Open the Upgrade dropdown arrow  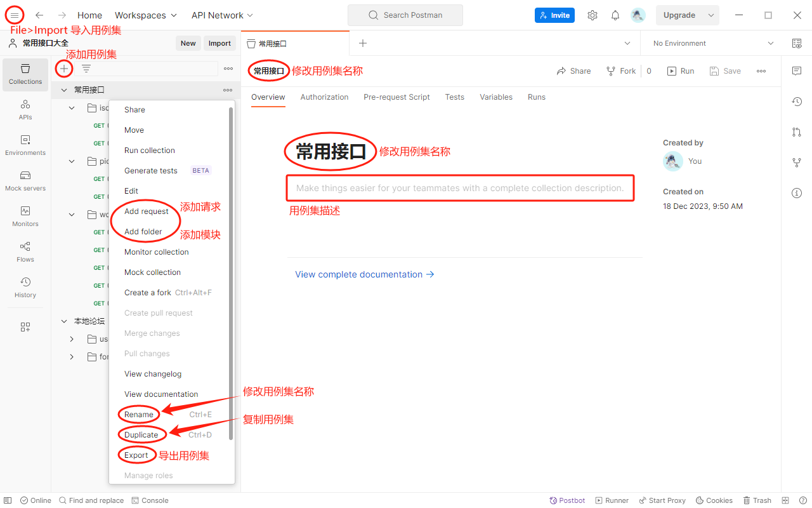[711, 15]
